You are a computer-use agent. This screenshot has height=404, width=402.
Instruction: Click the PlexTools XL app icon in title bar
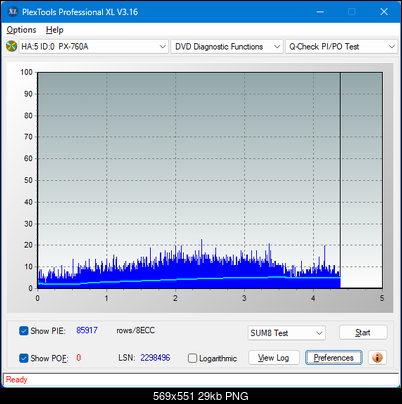pyautogui.click(x=12, y=12)
